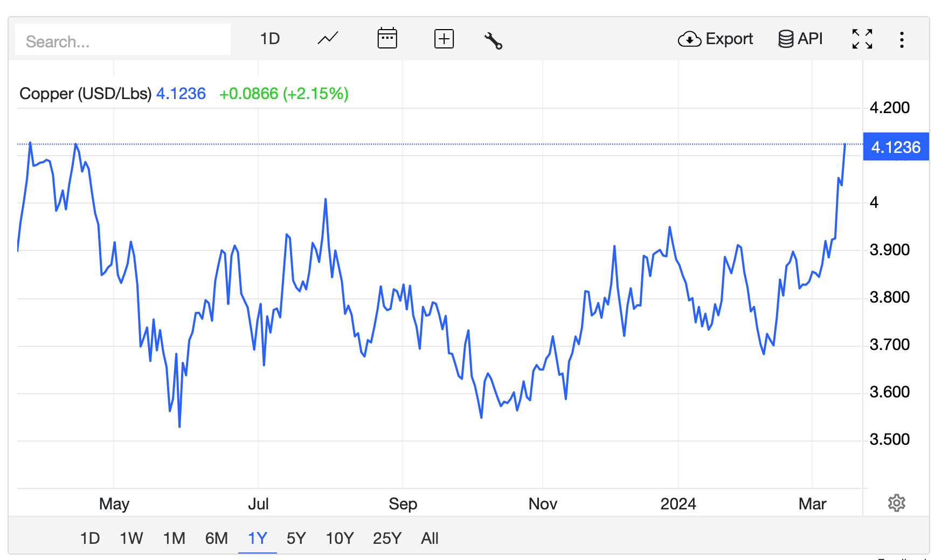The image size is (942, 560).
Task: Click the 3.900 y-axis label
Action: (x=890, y=250)
